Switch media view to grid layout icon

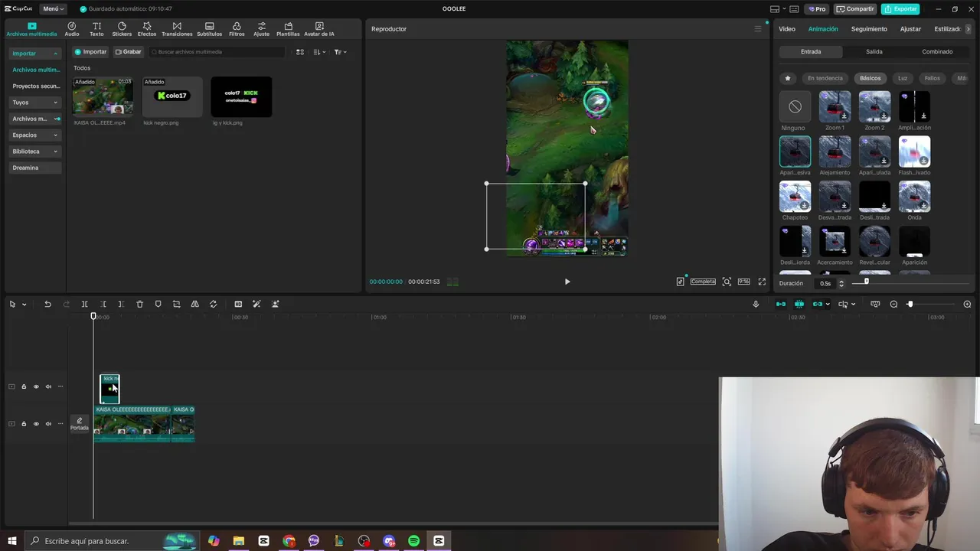300,52
